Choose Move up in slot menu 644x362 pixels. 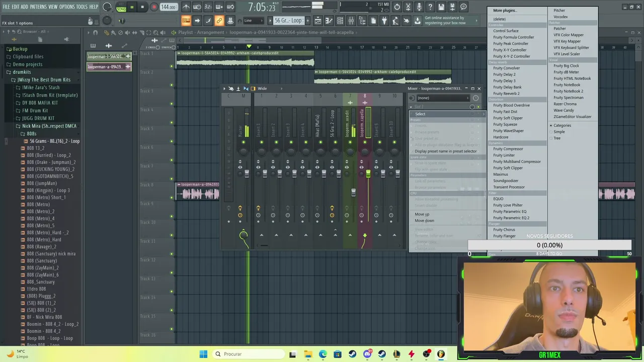(422, 214)
